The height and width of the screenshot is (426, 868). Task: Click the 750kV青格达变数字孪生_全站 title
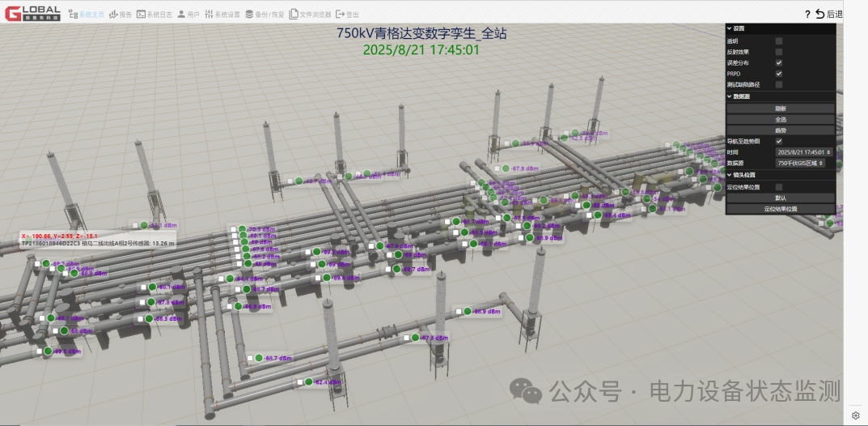[x=421, y=33]
